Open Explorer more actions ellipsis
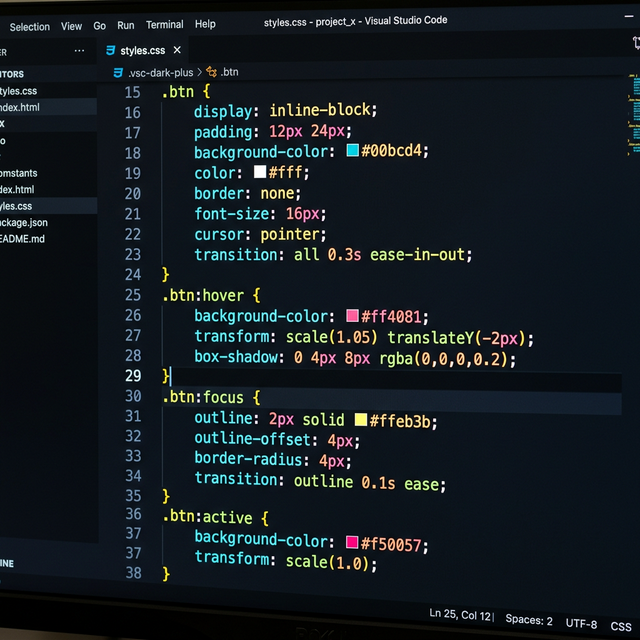This screenshot has width=640, height=640. pyautogui.click(x=79, y=51)
